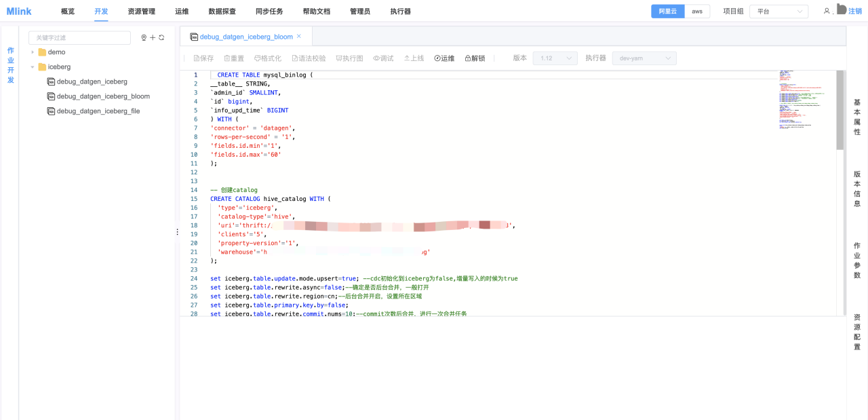
Task: Start debugging with 调试
Action: click(383, 58)
